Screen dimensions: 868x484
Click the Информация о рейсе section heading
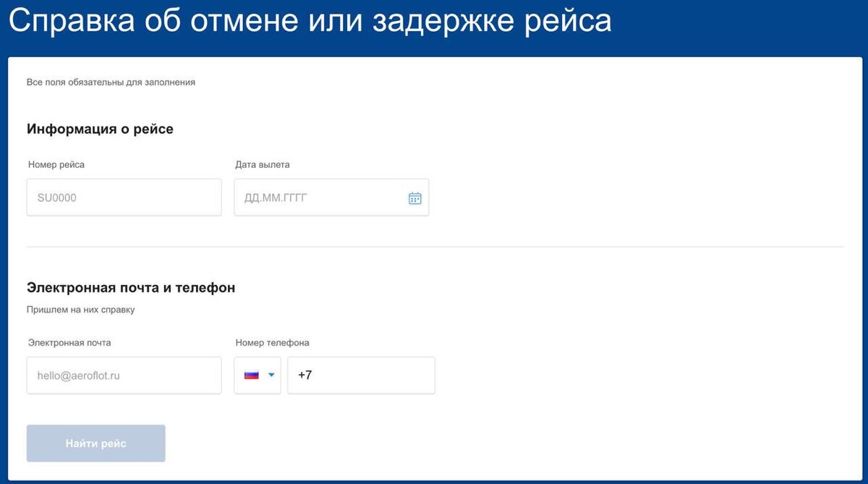tap(100, 129)
